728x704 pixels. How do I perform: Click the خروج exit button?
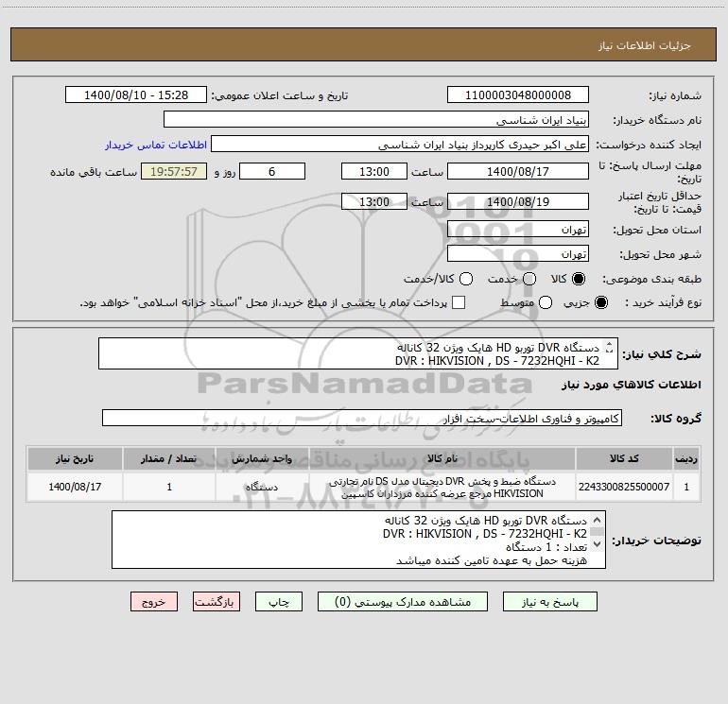coord(154,602)
